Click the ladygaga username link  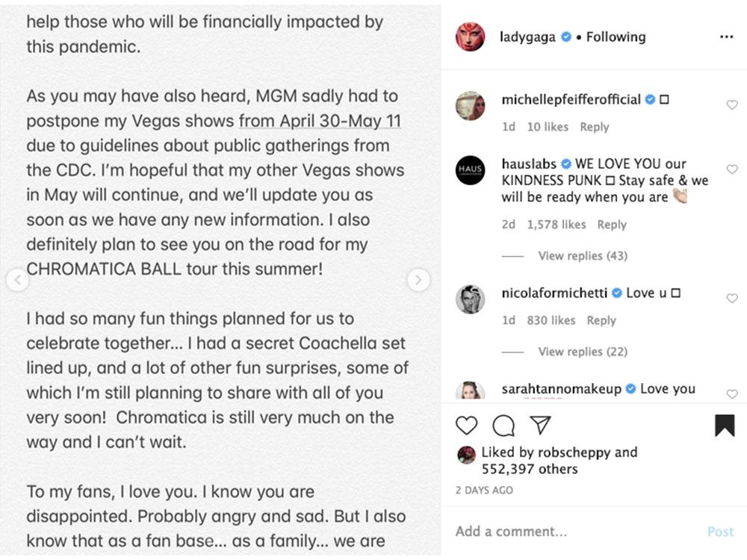click(527, 37)
